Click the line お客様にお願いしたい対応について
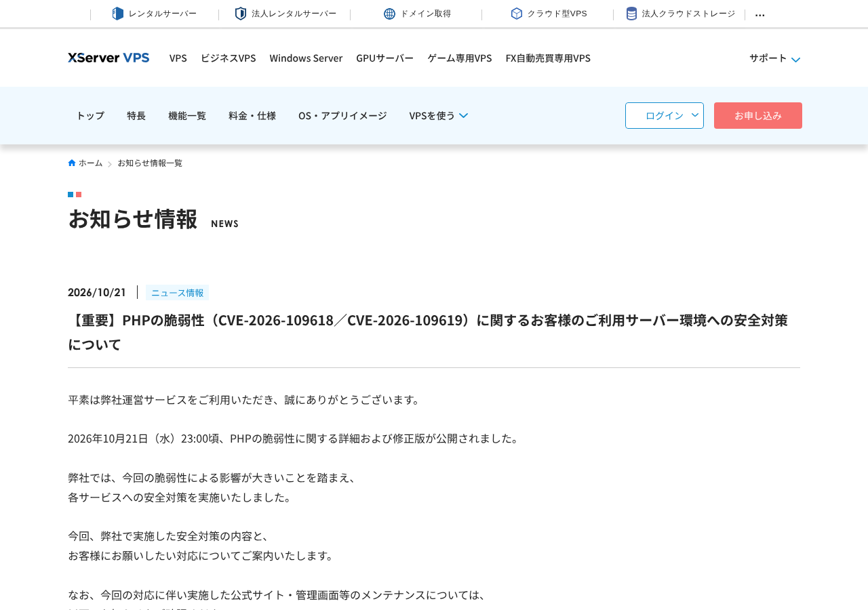 (x=202, y=555)
